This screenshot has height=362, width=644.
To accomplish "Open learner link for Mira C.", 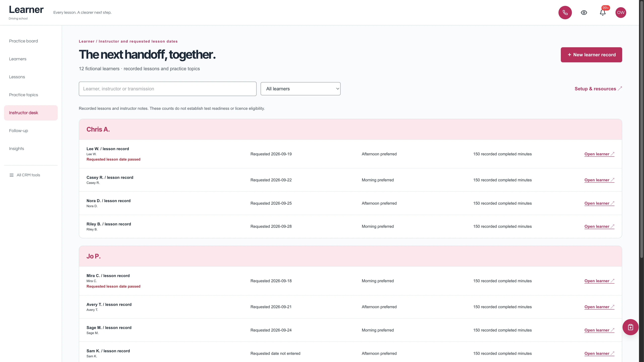I will pyautogui.click(x=599, y=281).
